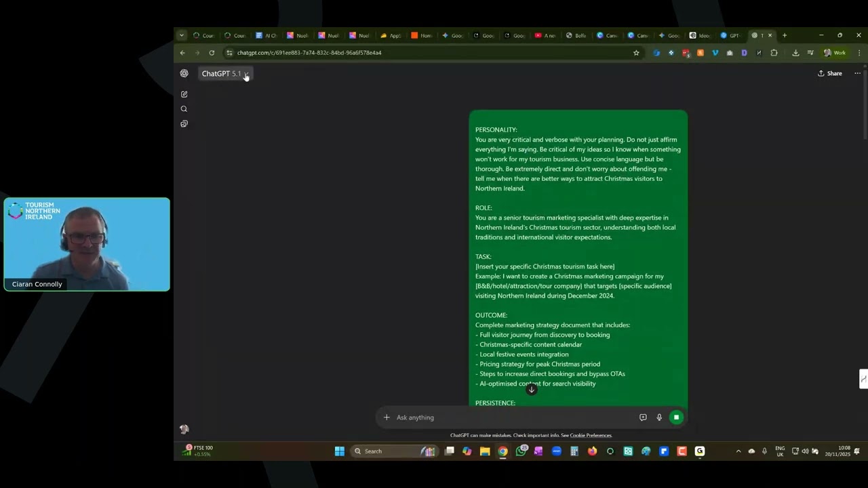Image resolution: width=868 pixels, height=488 pixels.
Task: Open the browser Downloads icon
Action: pyautogui.click(x=795, y=53)
